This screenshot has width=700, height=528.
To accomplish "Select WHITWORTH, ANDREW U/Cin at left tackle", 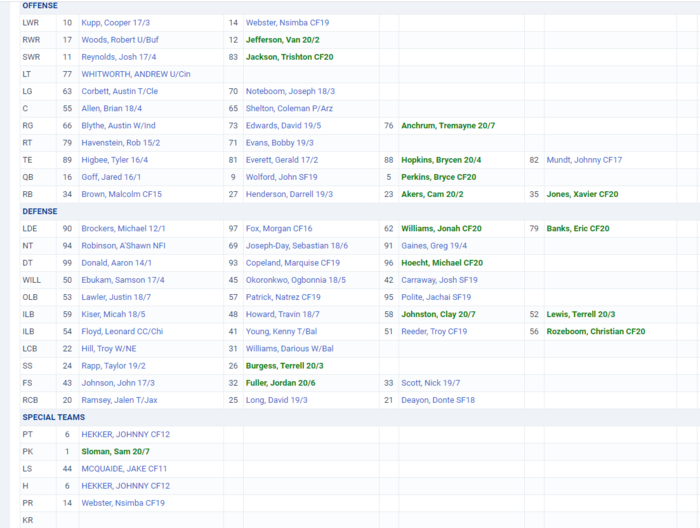I will tap(135, 74).
